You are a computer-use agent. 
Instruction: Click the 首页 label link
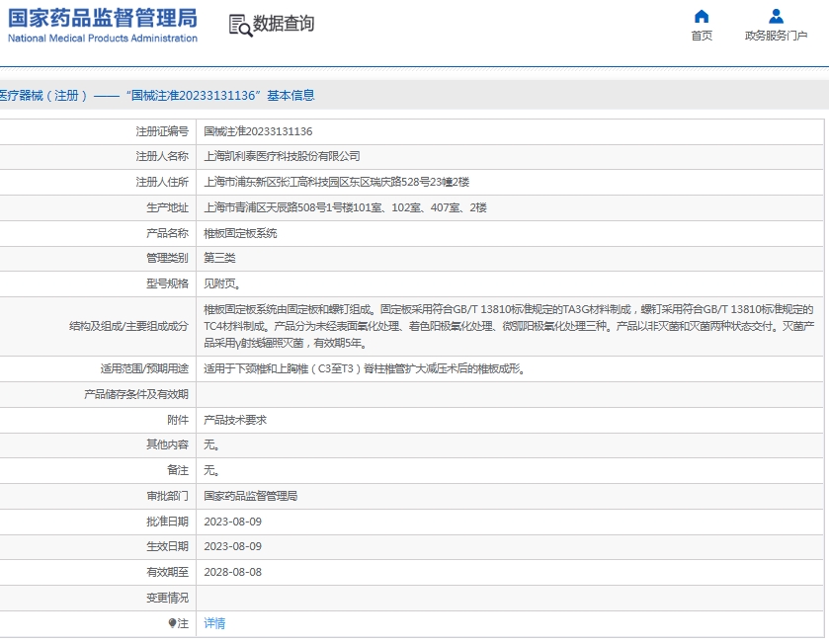(702, 36)
